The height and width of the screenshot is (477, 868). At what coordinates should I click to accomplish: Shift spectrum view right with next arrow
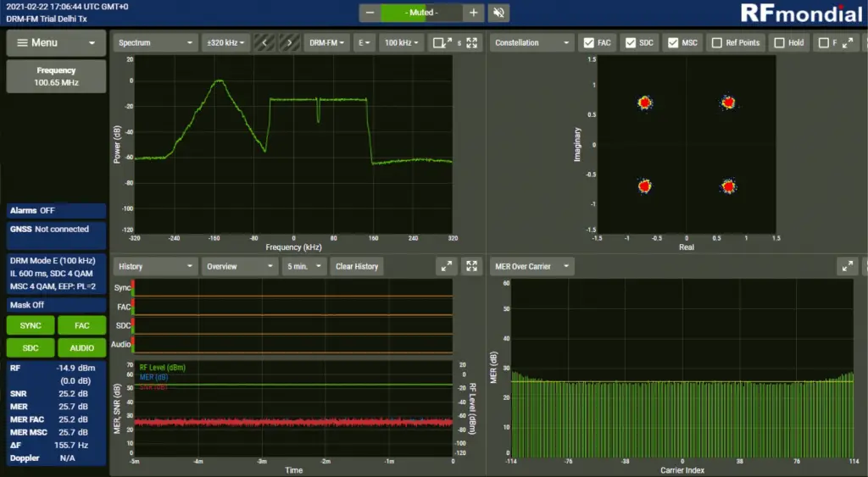[290, 42]
